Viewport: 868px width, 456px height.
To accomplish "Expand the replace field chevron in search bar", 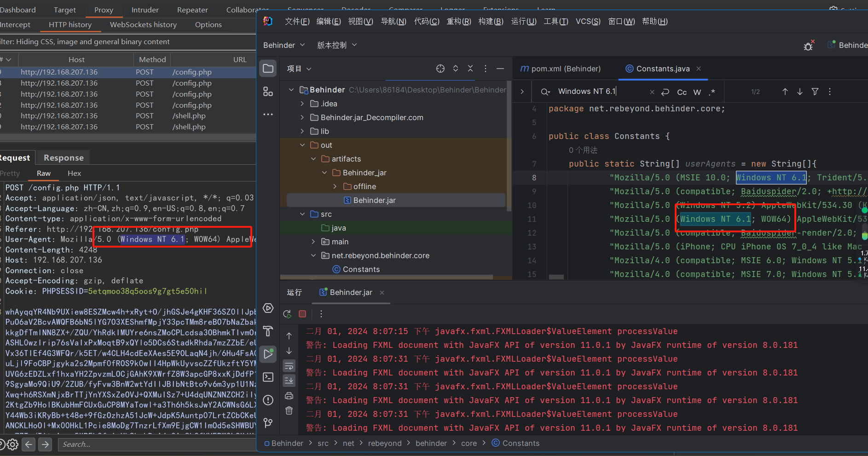I will tap(522, 92).
